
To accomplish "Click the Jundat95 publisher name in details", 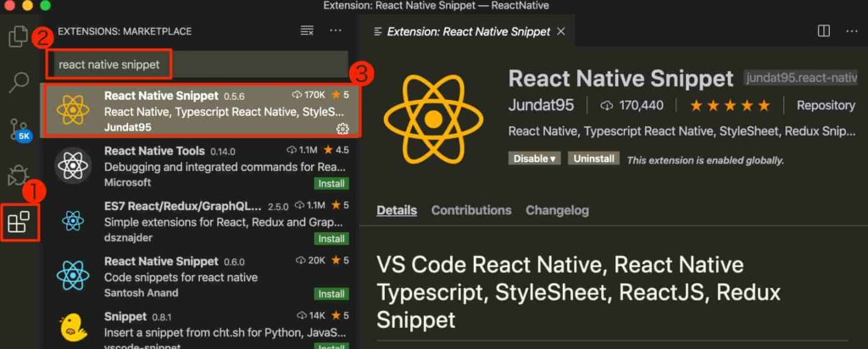I will (x=541, y=105).
